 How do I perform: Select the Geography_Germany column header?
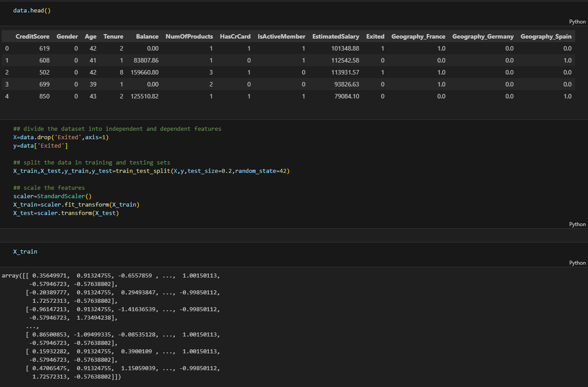pos(483,37)
